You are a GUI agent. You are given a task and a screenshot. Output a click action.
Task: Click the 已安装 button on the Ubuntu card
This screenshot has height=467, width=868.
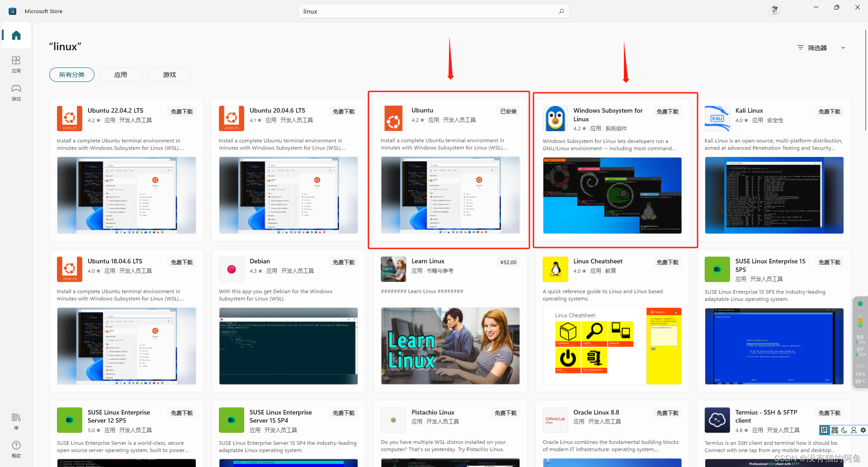click(x=508, y=111)
